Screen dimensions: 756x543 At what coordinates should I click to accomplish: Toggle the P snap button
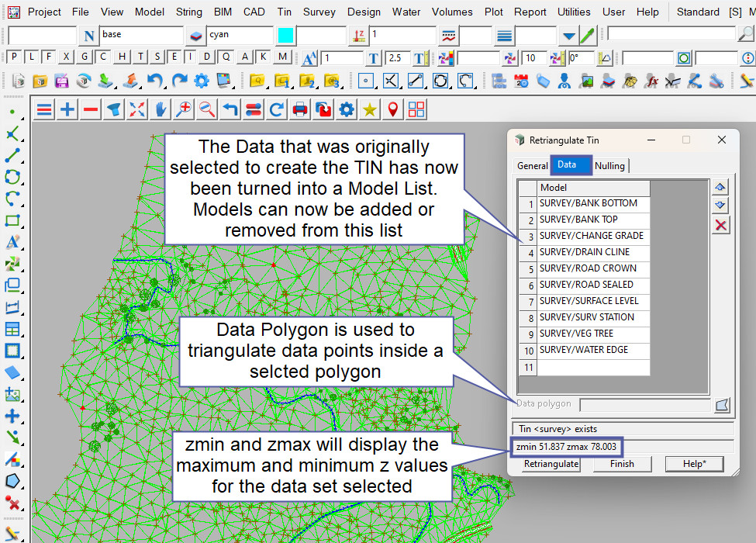coord(13,57)
